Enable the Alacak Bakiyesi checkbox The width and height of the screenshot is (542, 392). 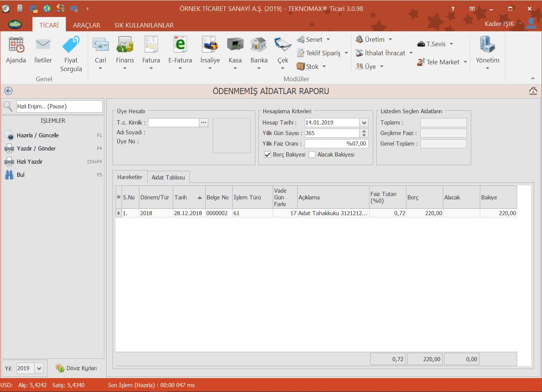point(312,155)
